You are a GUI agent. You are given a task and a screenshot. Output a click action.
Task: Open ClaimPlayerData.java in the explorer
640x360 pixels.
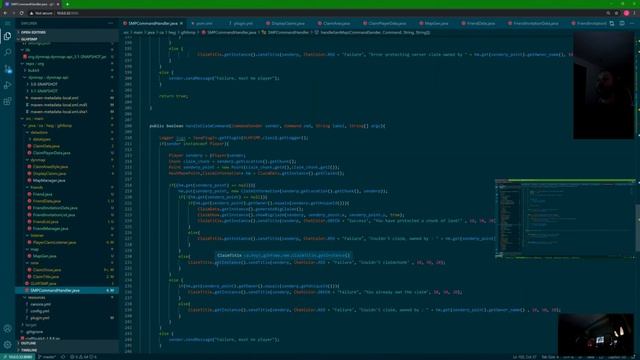tap(67, 153)
